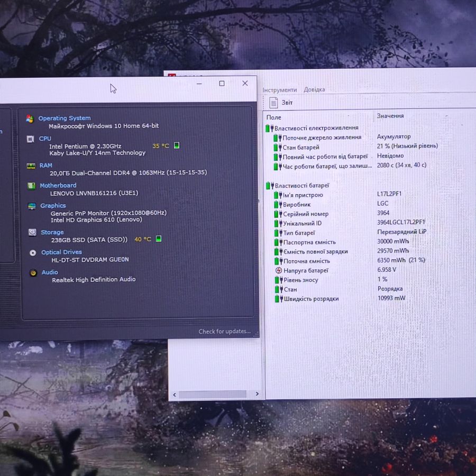476x476 pixels.
Task: Click right arrow of the horizontal scrollbar
Action: point(257,393)
